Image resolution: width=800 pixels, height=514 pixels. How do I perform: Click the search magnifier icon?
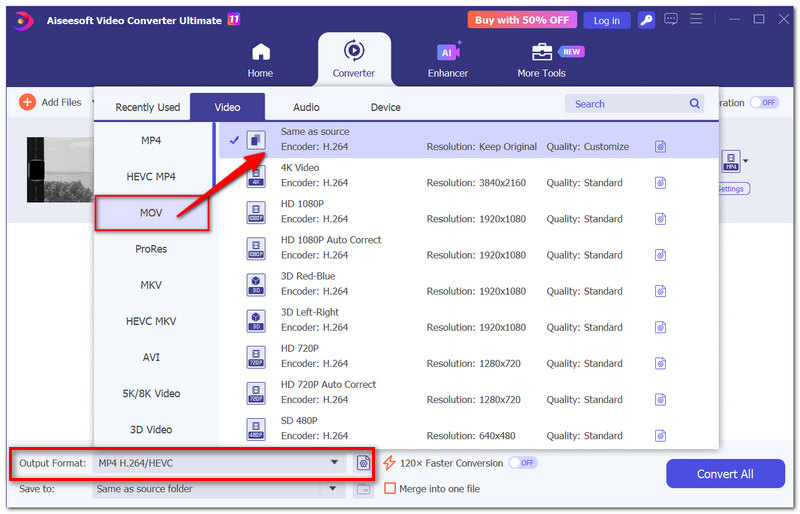694,104
